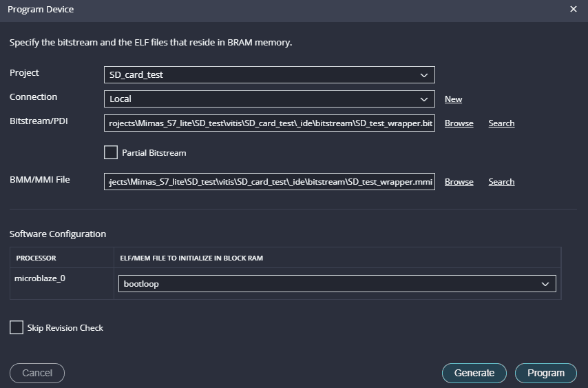Click into the Bitstream/PDI path field
The height and width of the screenshot is (388, 588).
click(269, 123)
